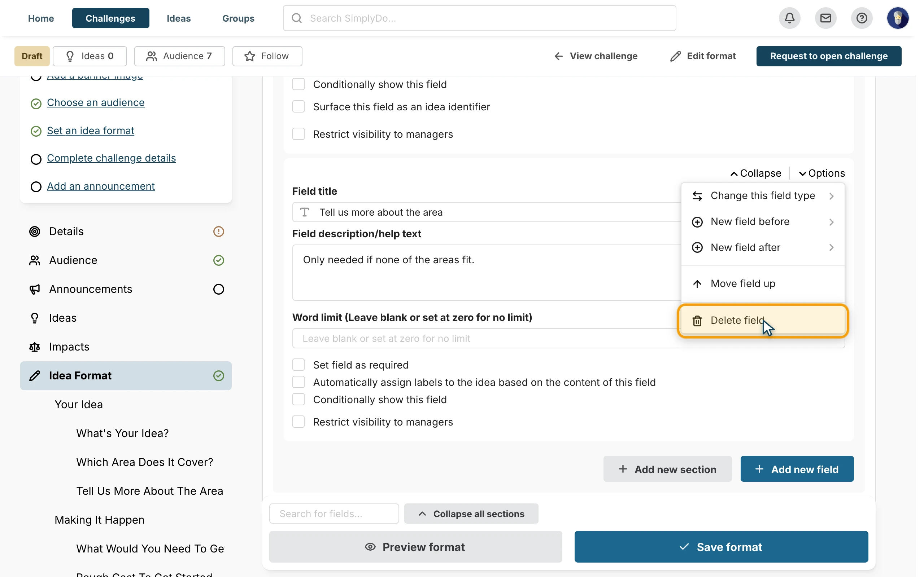Click the help question mark icon

[862, 18]
